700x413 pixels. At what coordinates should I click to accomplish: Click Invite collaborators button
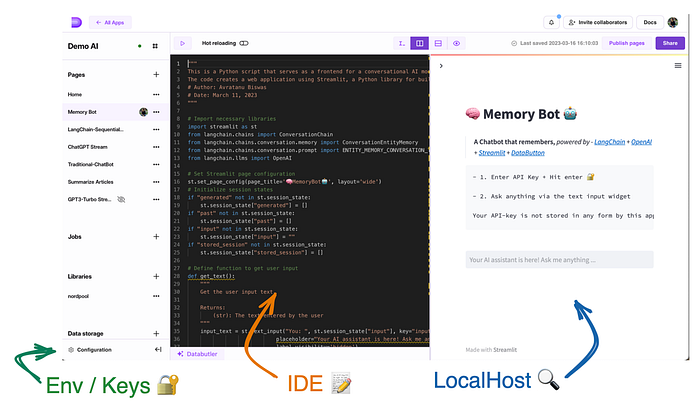(x=598, y=22)
